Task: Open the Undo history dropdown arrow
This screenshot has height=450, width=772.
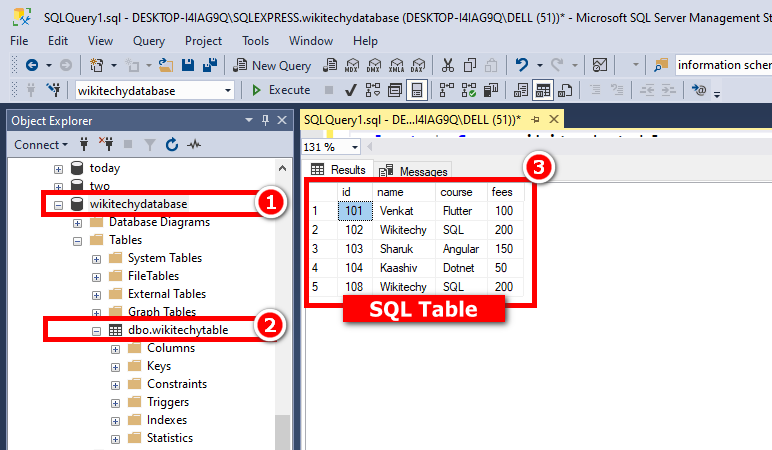Action: coord(540,65)
